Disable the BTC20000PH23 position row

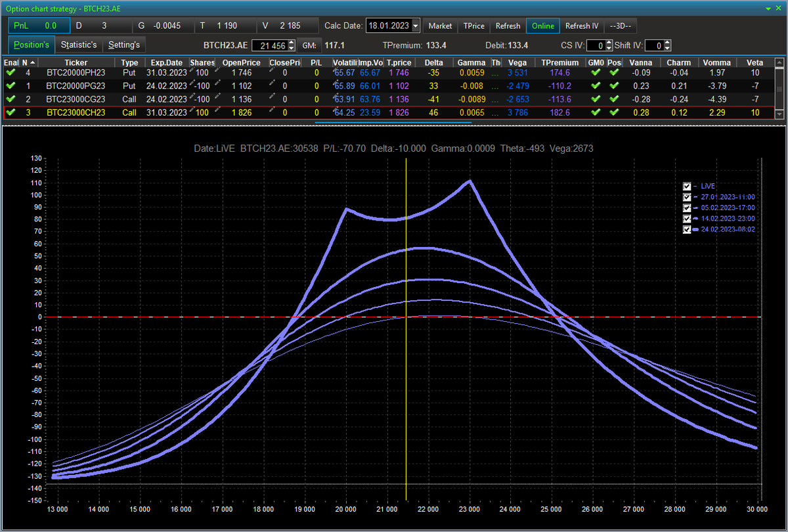[x=11, y=72]
